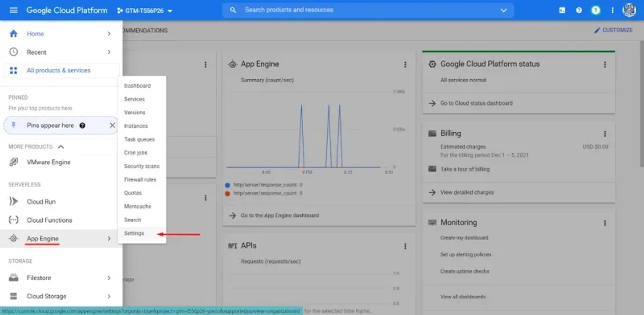The image size is (644, 315).
Task: Open the notifications badge icon
Action: coord(595,10)
